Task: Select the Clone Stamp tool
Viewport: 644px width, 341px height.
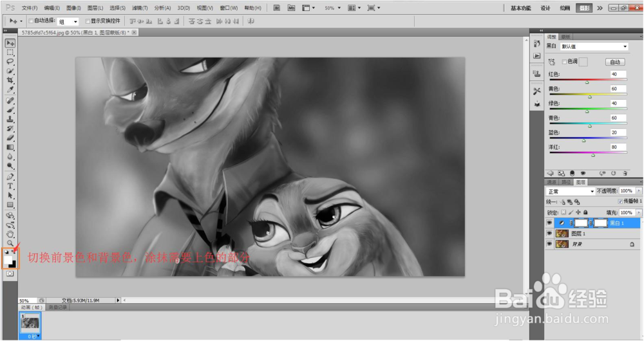Action: [x=10, y=120]
